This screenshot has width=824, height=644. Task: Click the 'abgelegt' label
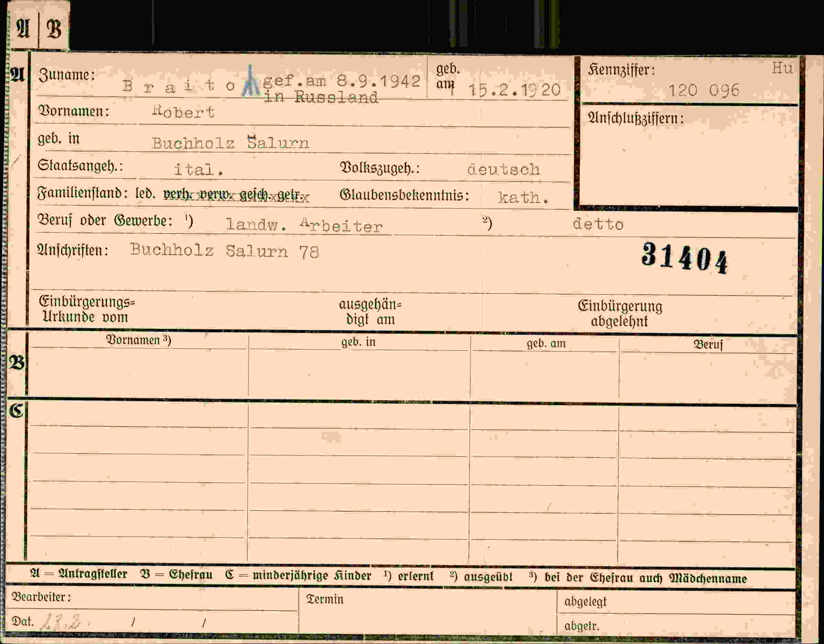pyautogui.click(x=585, y=601)
